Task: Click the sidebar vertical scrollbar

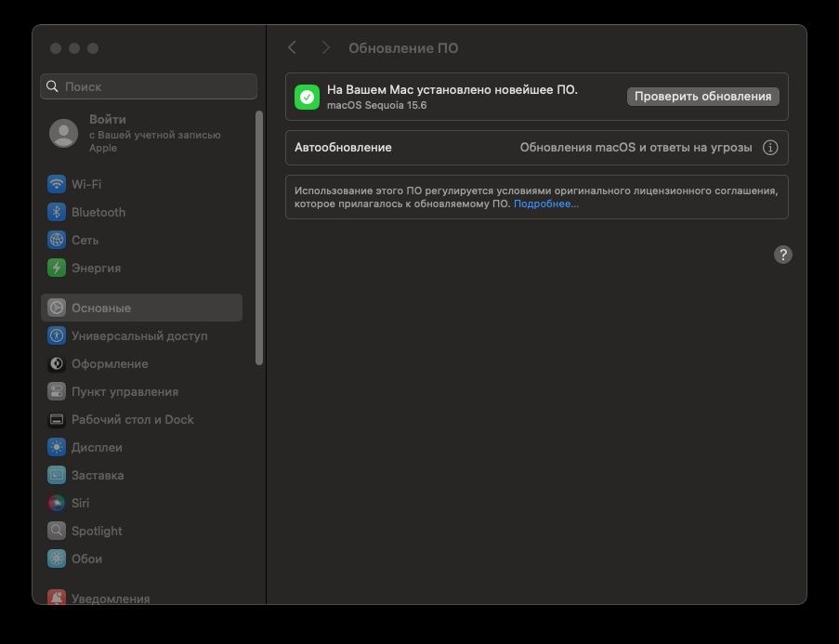Action: click(x=259, y=238)
